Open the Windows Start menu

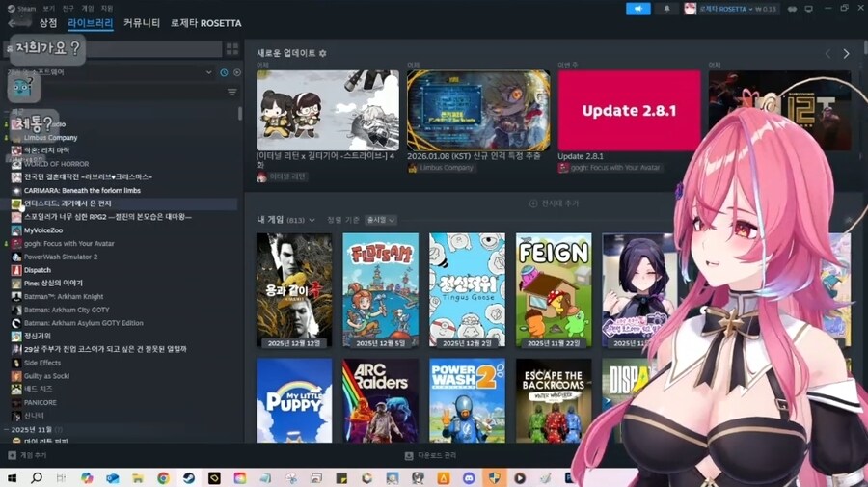tap(12, 477)
